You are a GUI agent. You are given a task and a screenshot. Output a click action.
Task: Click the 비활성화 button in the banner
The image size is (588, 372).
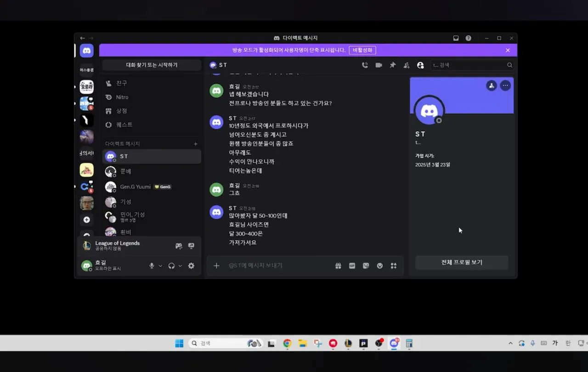pyautogui.click(x=362, y=50)
